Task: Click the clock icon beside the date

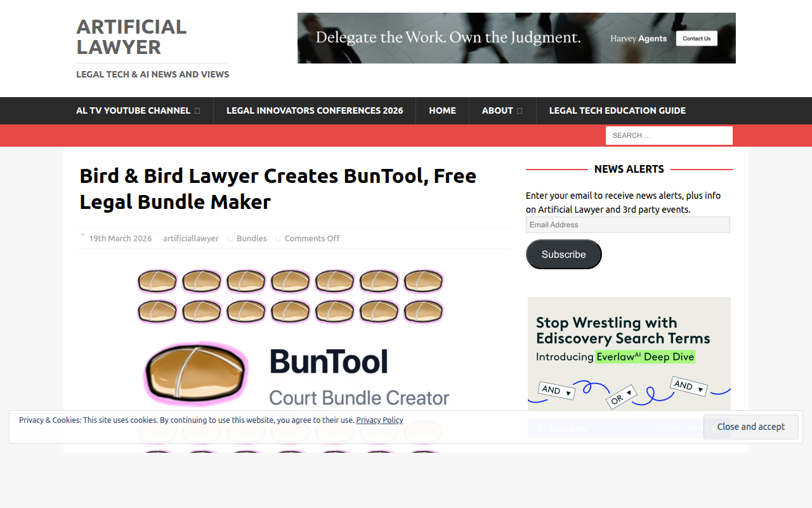Action: pyautogui.click(x=83, y=237)
